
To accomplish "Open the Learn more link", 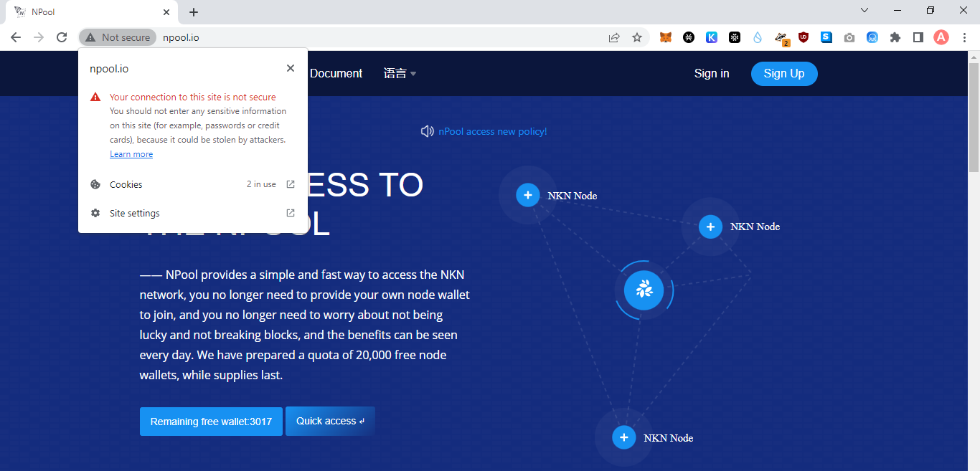I will [x=131, y=154].
